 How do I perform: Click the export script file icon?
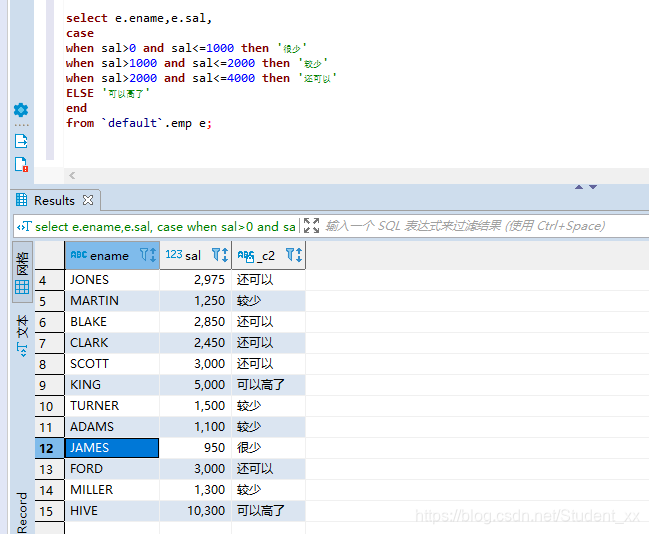[21, 141]
